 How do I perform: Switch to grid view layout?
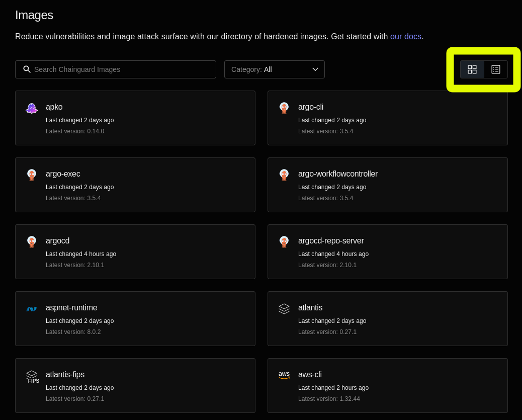click(472, 69)
